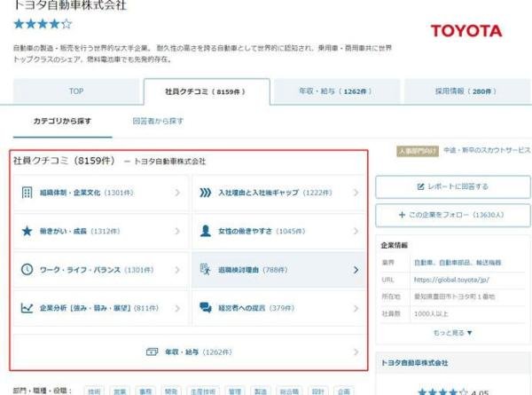Open the chevron on 経営者への提言 row
532x395 pixels.
(356, 308)
